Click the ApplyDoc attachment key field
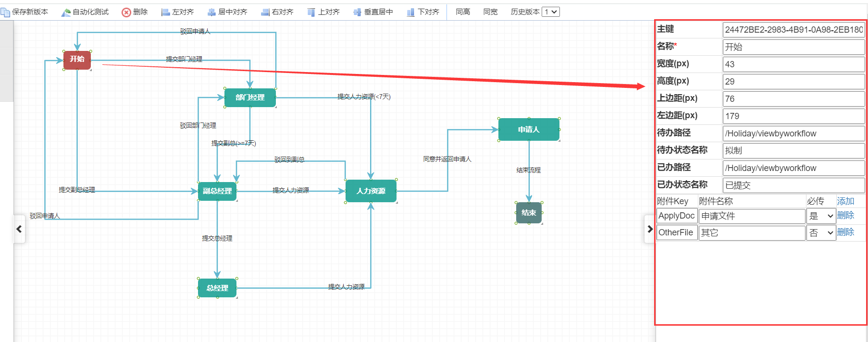 click(x=677, y=216)
